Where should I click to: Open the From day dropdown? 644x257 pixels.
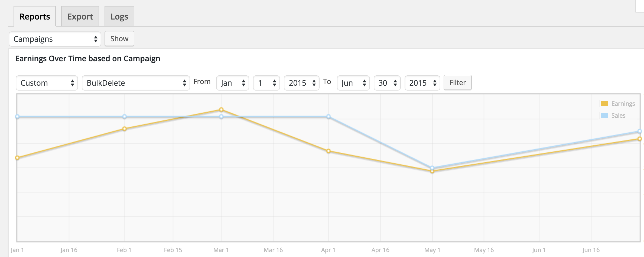(266, 83)
